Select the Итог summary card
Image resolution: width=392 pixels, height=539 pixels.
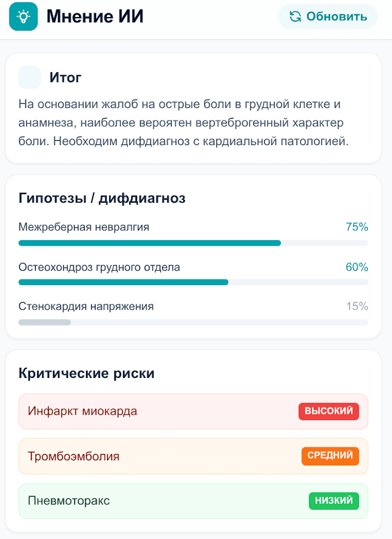[196, 108]
